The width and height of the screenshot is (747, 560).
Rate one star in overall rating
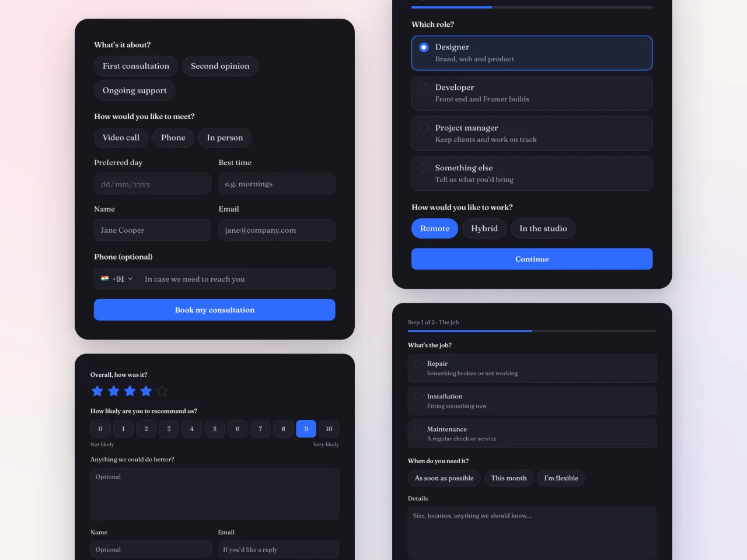click(x=97, y=391)
